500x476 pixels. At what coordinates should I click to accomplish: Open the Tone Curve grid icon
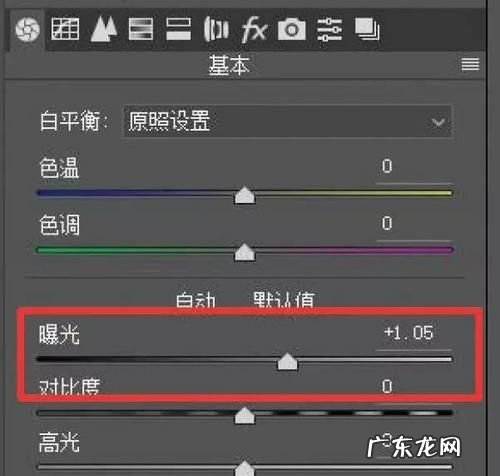coord(65,29)
